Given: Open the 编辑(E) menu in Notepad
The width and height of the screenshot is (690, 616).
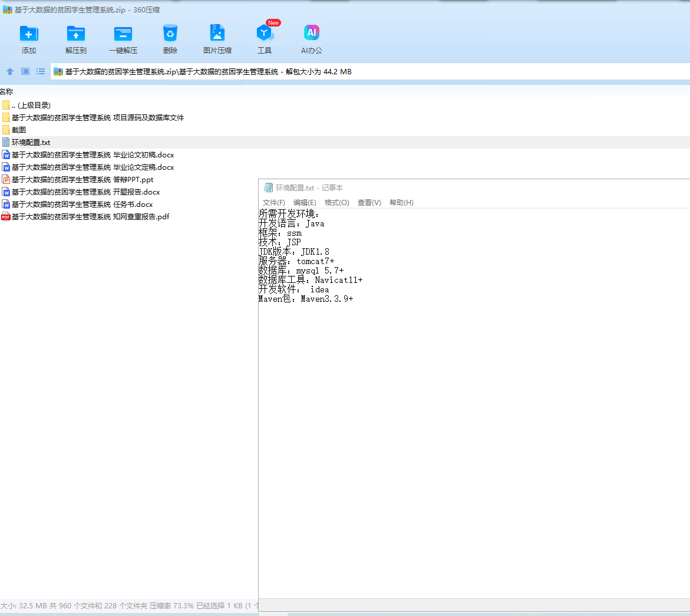Looking at the screenshot, I should pyautogui.click(x=305, y=203).
